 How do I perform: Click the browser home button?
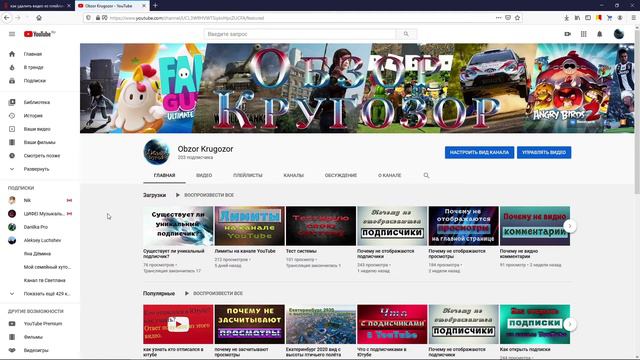point(39,18)
